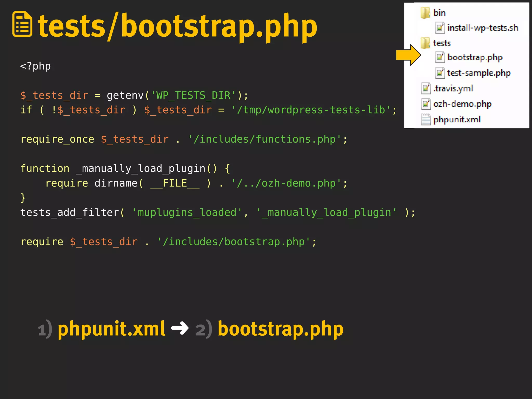This screenshot has width=532, height=399.
Task: Click the '_manually_load_plugin' string argument
Action: tap(327, 212)
